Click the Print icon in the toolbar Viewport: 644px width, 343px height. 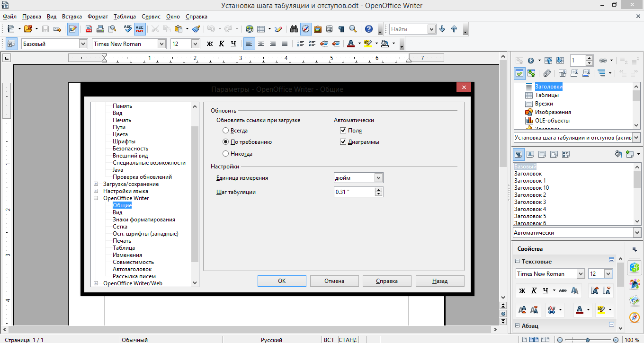click(100, 29)
